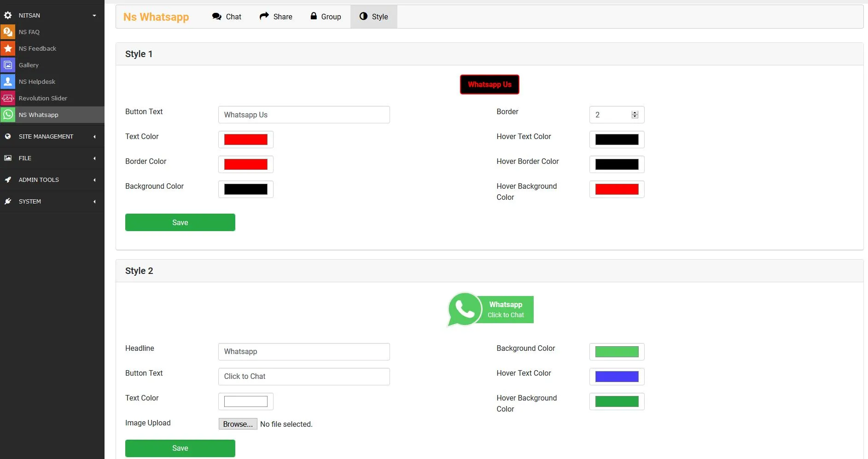Select NS Whatsapp in the sidebar
The height and width of the screenshot is (459, 868).
point(52,115)
